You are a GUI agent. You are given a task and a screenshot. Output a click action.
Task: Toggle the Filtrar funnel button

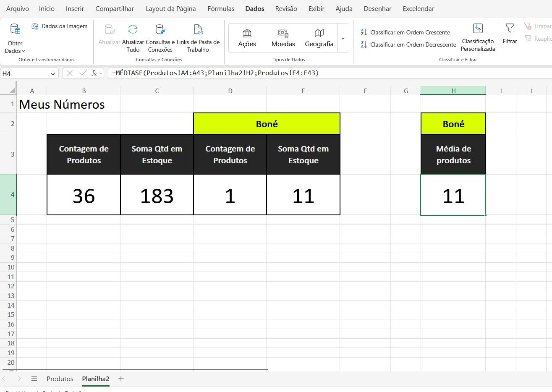(510, 34)
